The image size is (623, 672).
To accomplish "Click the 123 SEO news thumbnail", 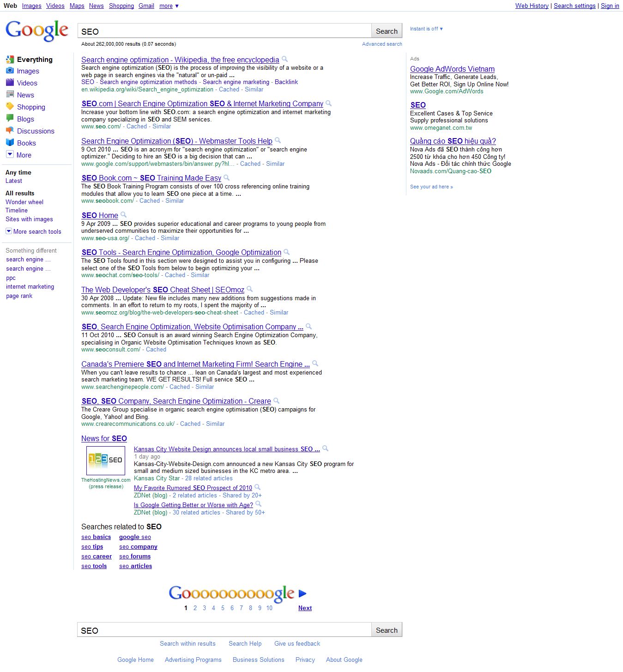I will (x=106, y=460).
